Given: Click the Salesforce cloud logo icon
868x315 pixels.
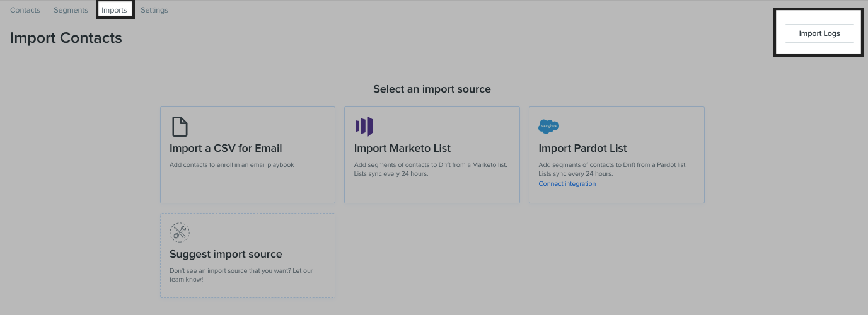Looking at the screenshot, I should pos(548,127).
